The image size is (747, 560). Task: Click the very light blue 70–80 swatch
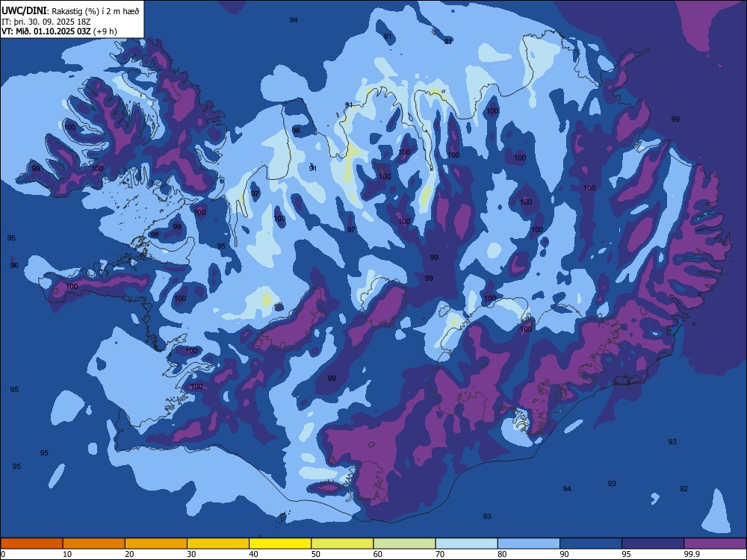click(467, 544)
